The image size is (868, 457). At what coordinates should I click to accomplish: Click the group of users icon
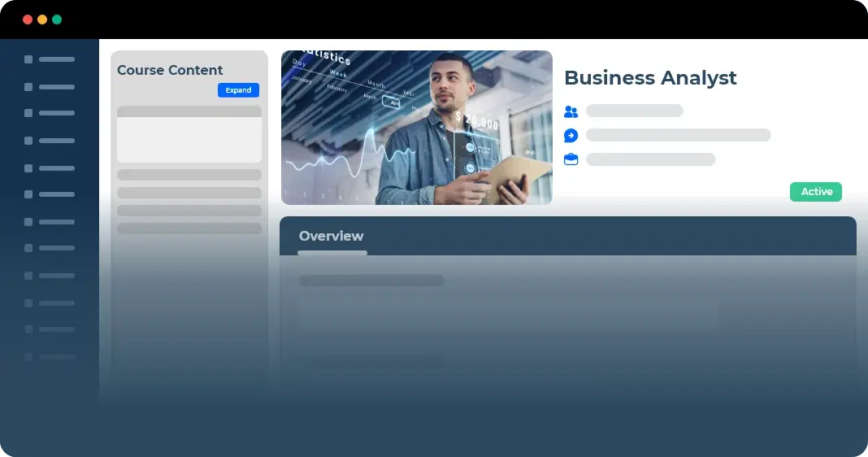571,111
